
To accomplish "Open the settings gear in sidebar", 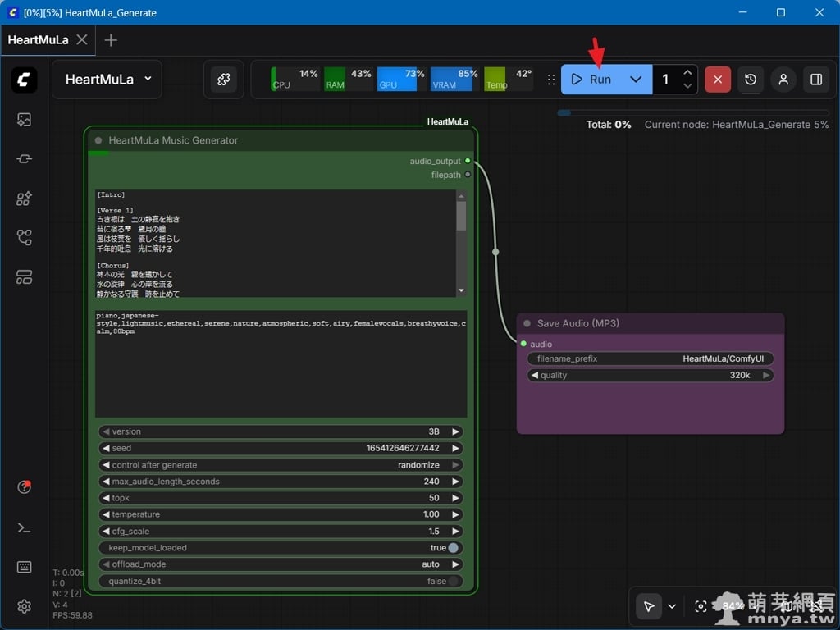I will click(x=24, y=606).
